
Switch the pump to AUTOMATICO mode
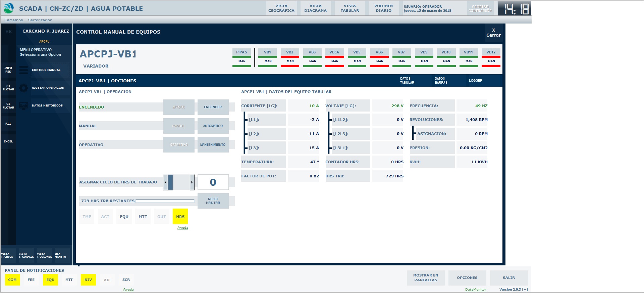pos(213,126)
